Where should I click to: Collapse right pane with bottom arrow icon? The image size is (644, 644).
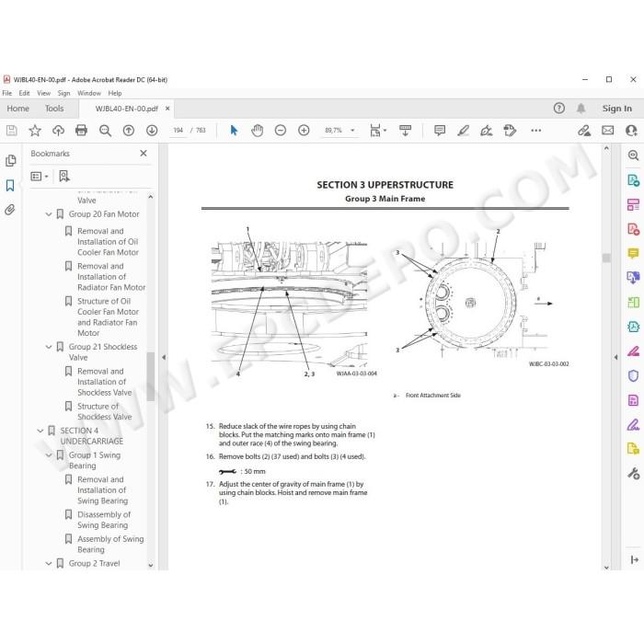coord(634,559)
